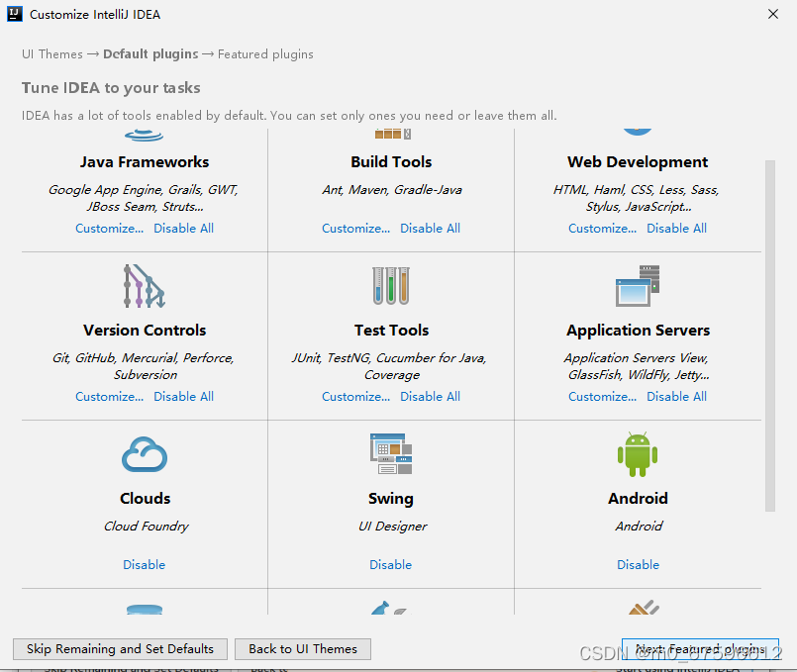
Task: Customize the Build Tools plugins
Action: 355,229
